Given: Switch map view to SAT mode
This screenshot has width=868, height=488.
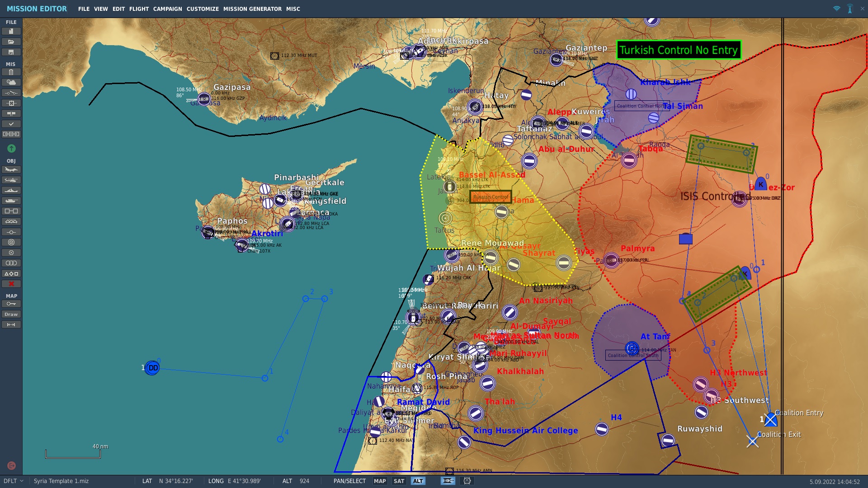Looking at the screenshot, I should click(x=399, y=481).
